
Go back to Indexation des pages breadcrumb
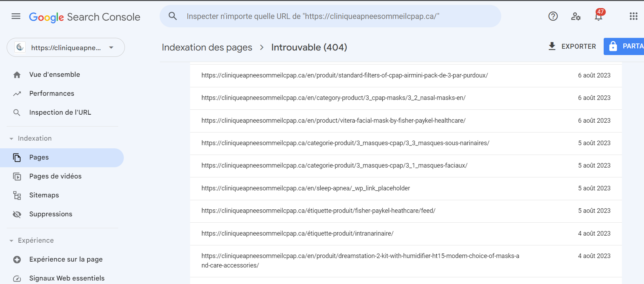pos(207,47)
